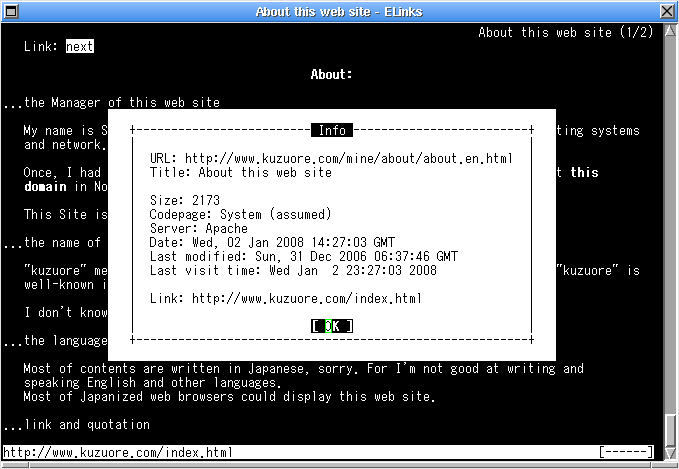
Task: Click the 'Info' dialog title
Action: pyautogui.click(x=332, y=130)
